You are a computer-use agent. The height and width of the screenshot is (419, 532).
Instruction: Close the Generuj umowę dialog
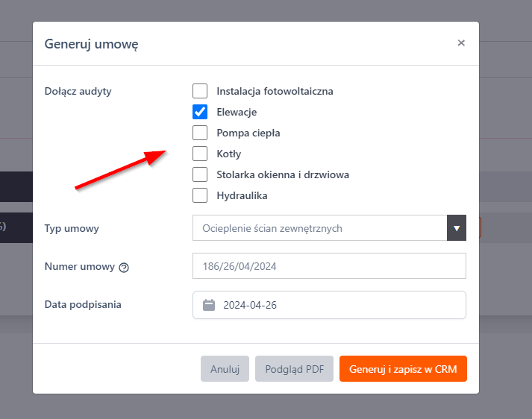tap(461, 43)
